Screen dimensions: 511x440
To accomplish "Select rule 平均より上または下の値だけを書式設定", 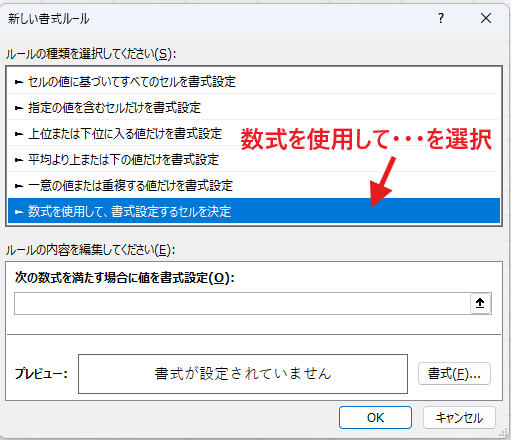I will pyautogui.click(x=254, y=159).
